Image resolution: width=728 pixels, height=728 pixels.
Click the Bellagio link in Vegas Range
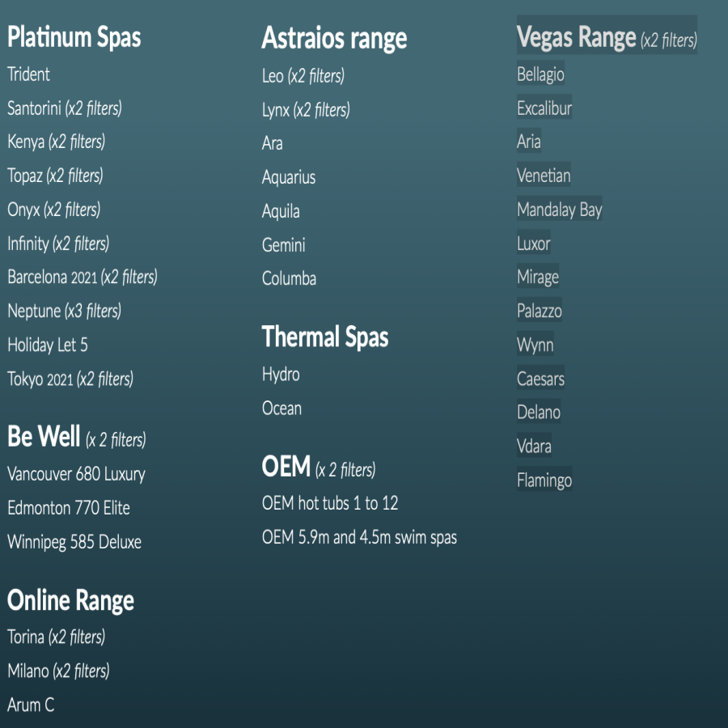pyautogui.click(x=540, y=74)
